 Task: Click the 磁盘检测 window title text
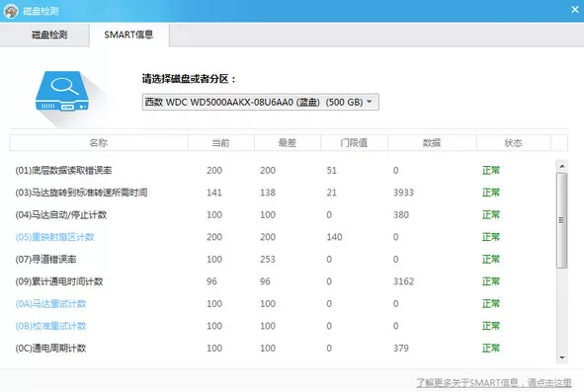[41, 11]
